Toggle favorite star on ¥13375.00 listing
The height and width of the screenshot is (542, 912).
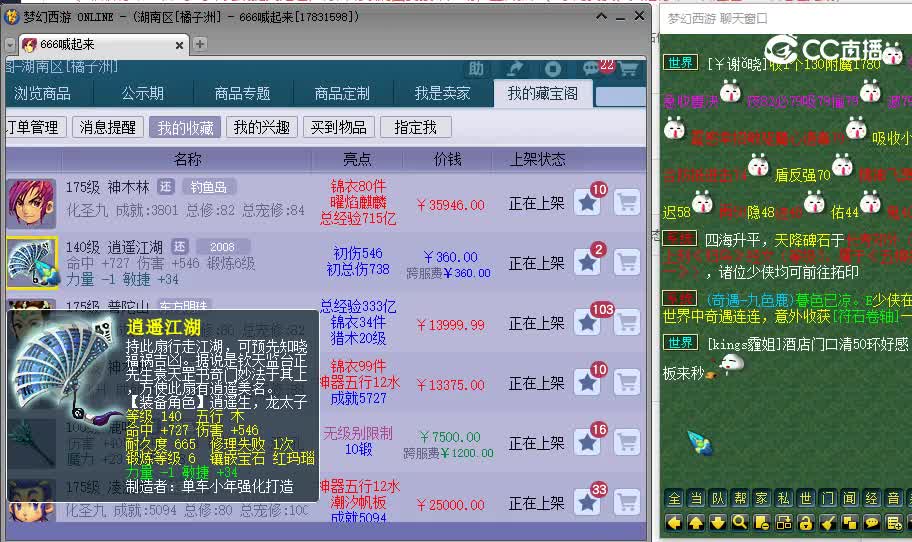click(x=587, y=382)
